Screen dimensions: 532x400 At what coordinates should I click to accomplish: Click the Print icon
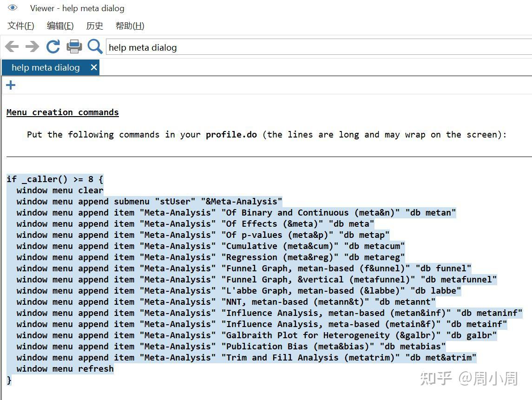click(x=74, y=46)
